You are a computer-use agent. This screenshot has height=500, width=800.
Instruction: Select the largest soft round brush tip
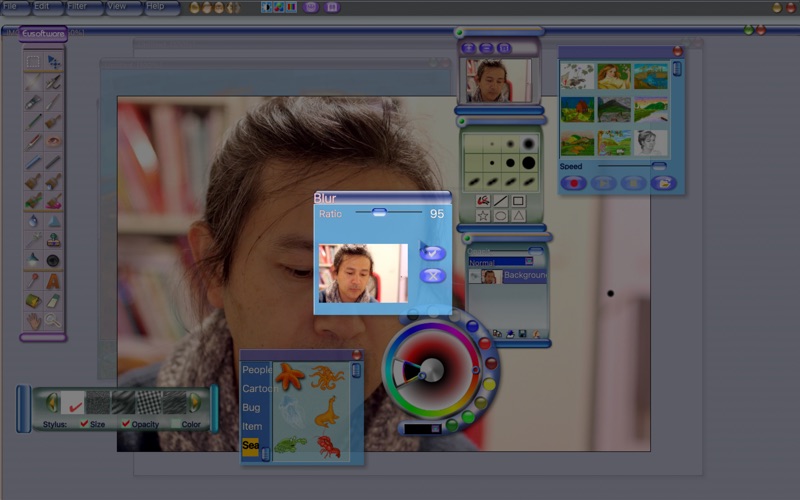(x=528, y=144)
